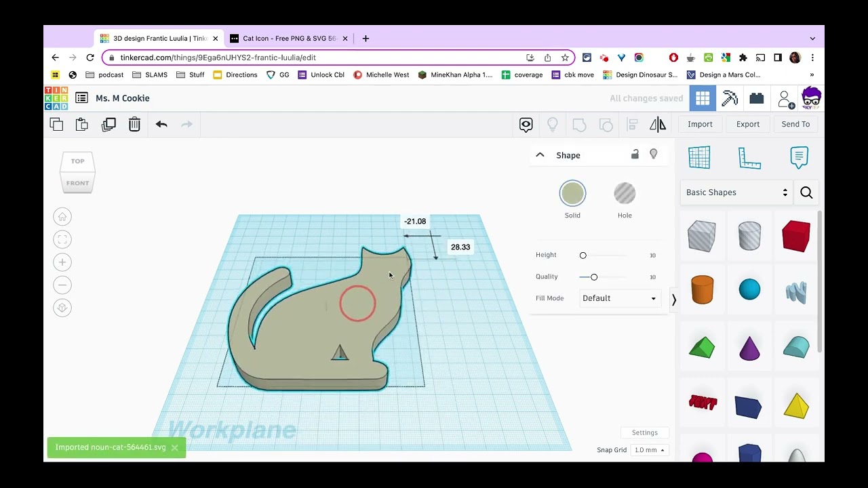Viewport: 868px width, 488px height.
Task: Set shape to Hole
Action: coord(625,194)
